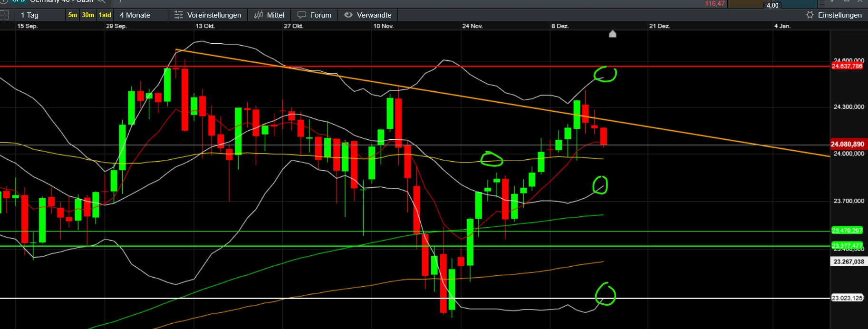Screen dimensions: 868x329
Task: Click the '8 Dez.' date on time axis
Action: pyautogui.click(x=560, y=26)
